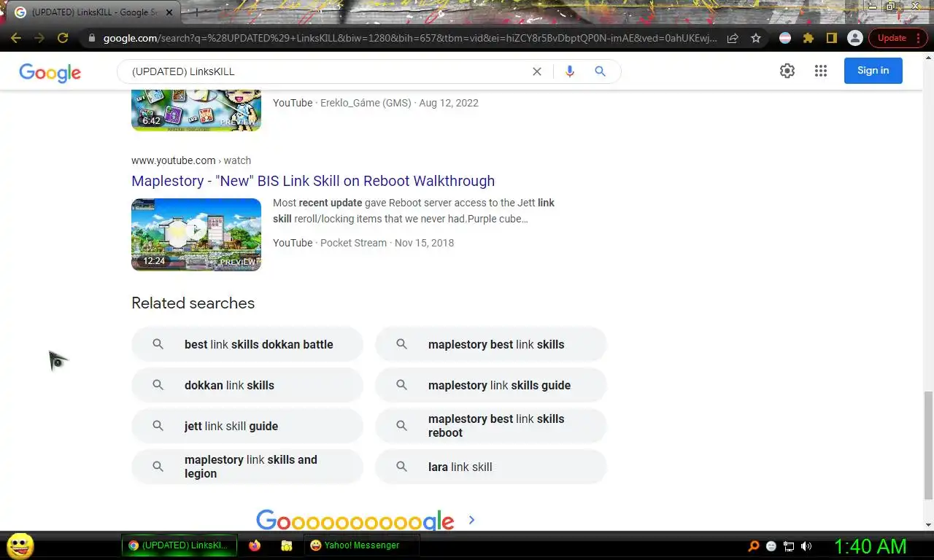Open Maplestory New BIS Link Skill result
This screenshot has width=934, height=560.
pyautogui.click(x=313, y=181)
